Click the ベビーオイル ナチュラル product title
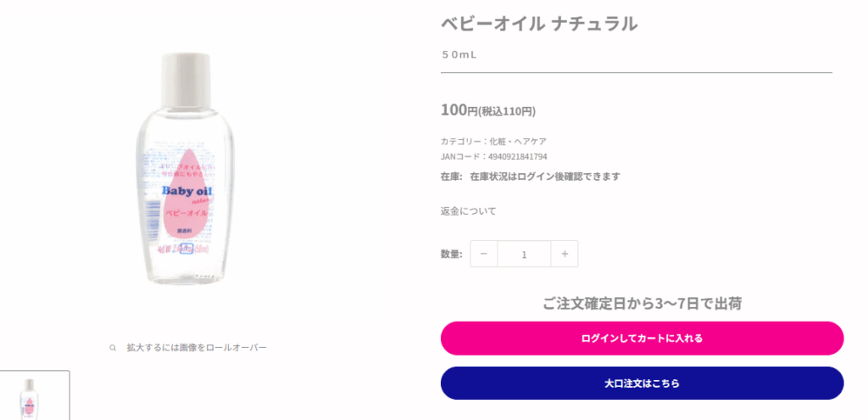Screen dimensions: 868x420 tap(538, 24)
